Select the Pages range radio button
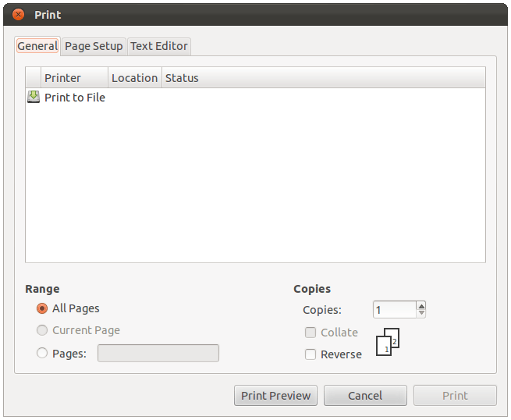511x420 pixels. tap(43, 354)
